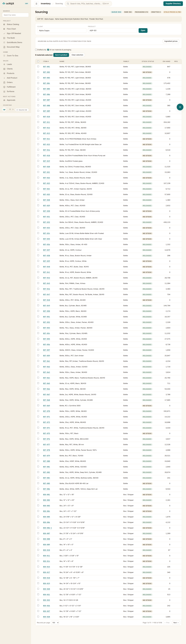Image resolution: width=186 pixels, height=644 pixels.
Task: Select the PACKAGING 212 badge
Action: [141, 12]
